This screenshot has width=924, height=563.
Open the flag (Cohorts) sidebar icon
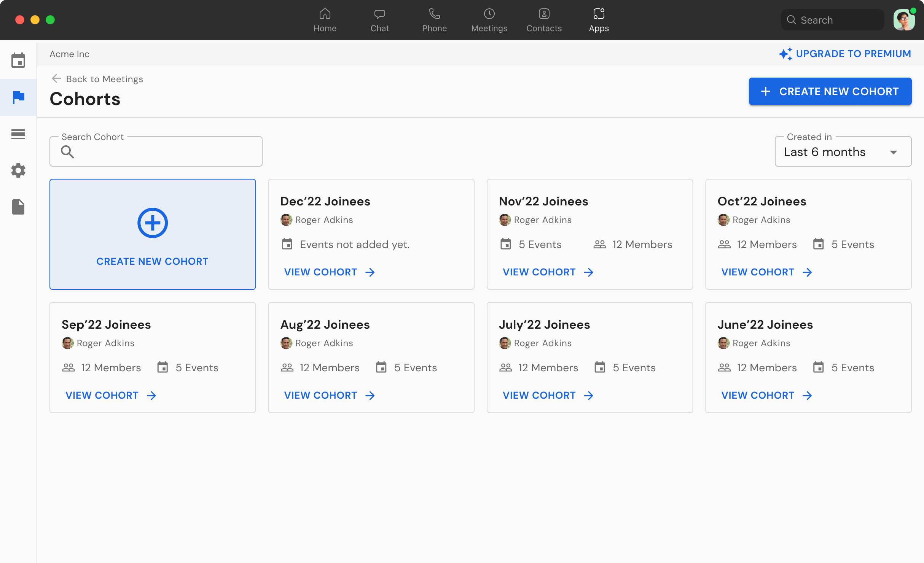[18, 97]
